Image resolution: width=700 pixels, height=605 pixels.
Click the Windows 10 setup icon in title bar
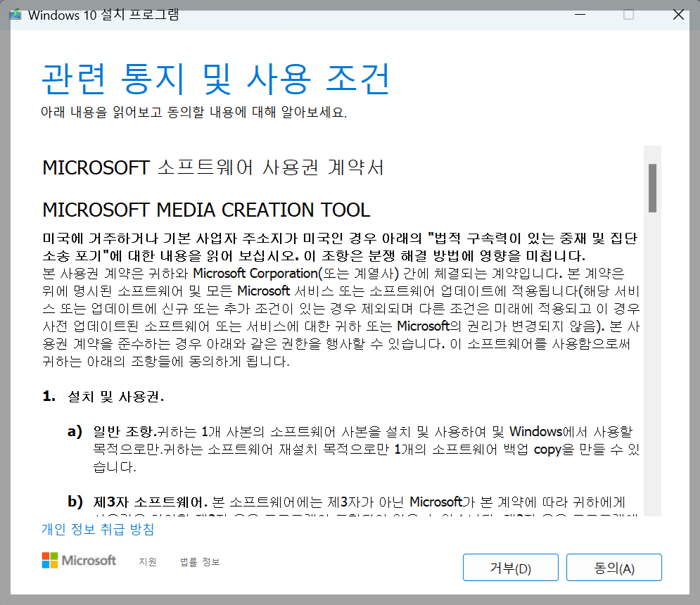15,15
